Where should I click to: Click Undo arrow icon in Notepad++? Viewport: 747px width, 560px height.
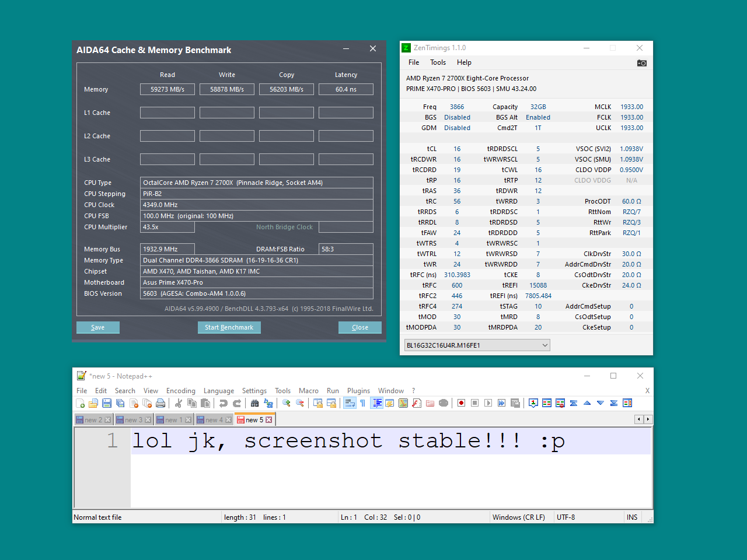[223, 403]
